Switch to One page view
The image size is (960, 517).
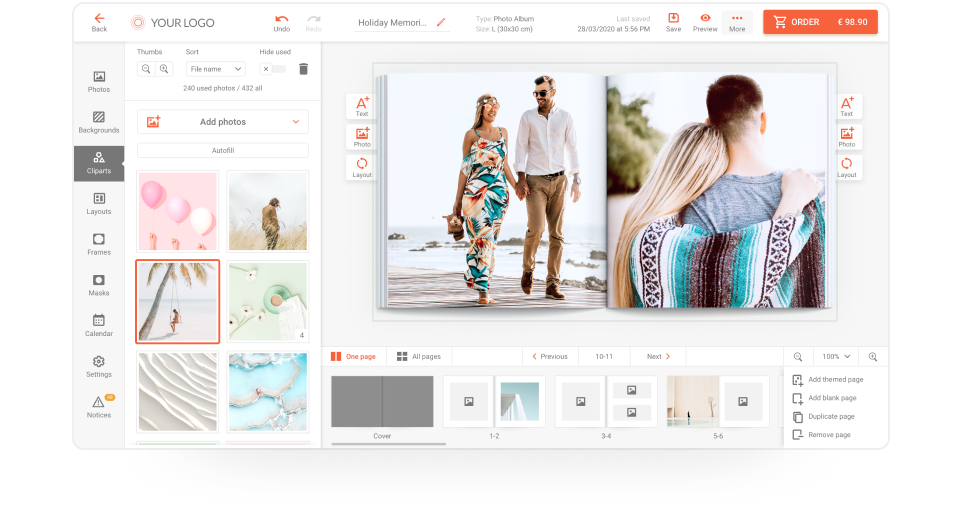coord(354,356)
